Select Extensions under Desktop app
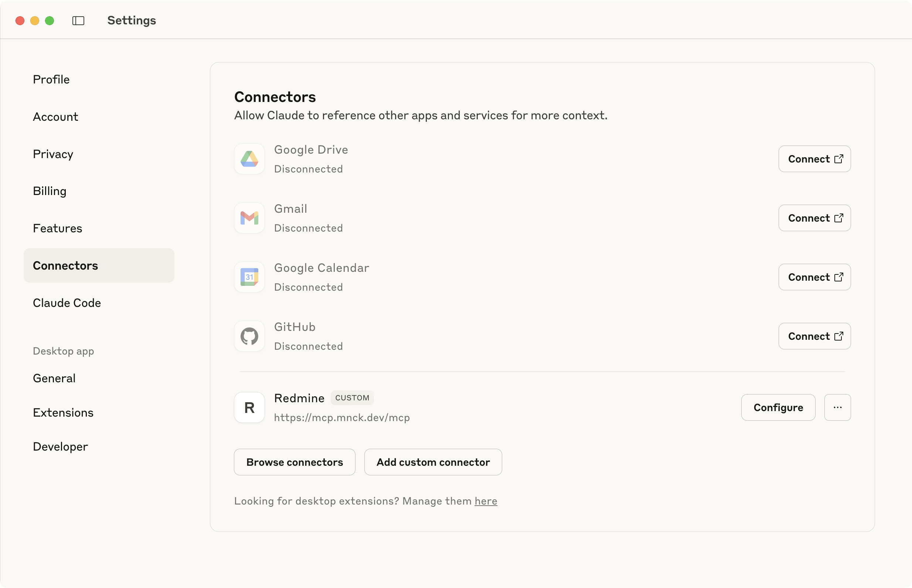912x588 pixels. click(x=63, y=412)
